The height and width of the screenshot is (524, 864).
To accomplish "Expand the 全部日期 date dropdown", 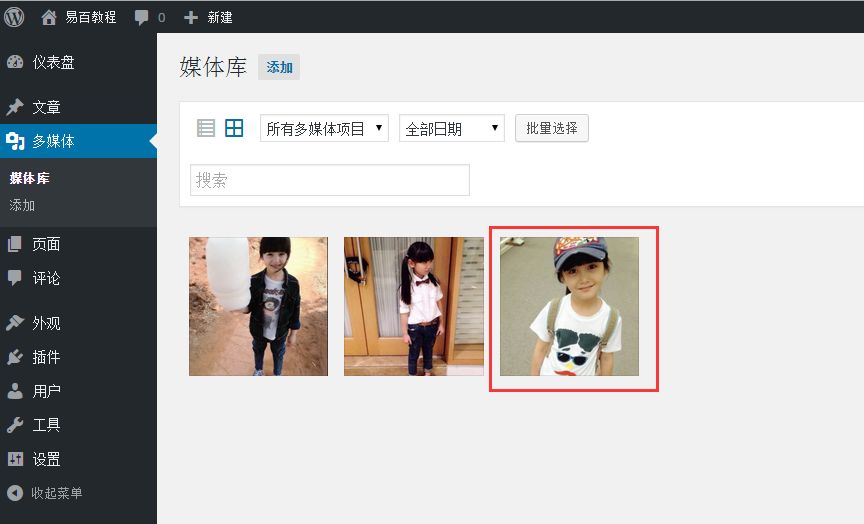I will tap(452, 128).
